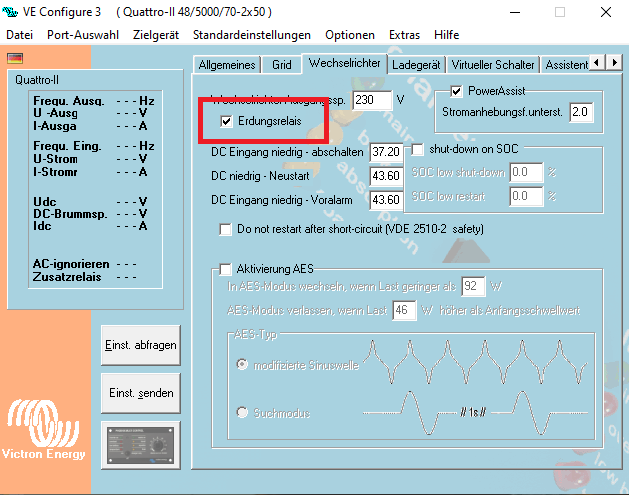Open the Assistent tab
The image size is (629, 495).
click(x=566, y=65)
